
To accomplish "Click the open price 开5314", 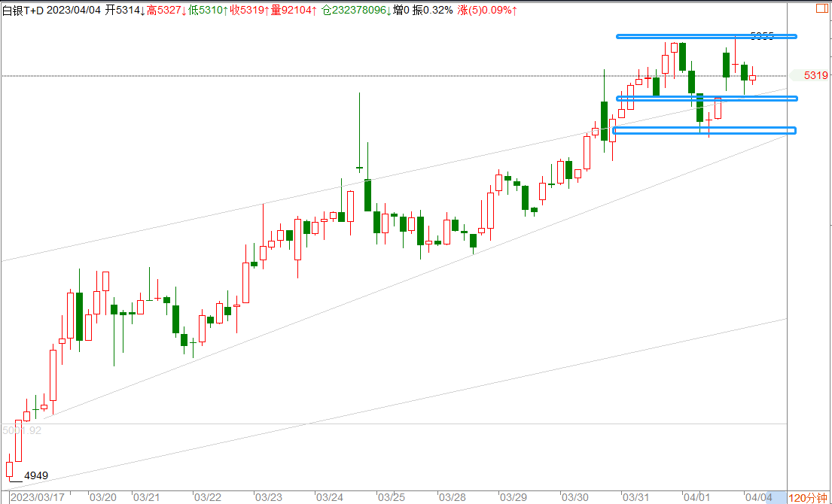I will pos(125,10).
